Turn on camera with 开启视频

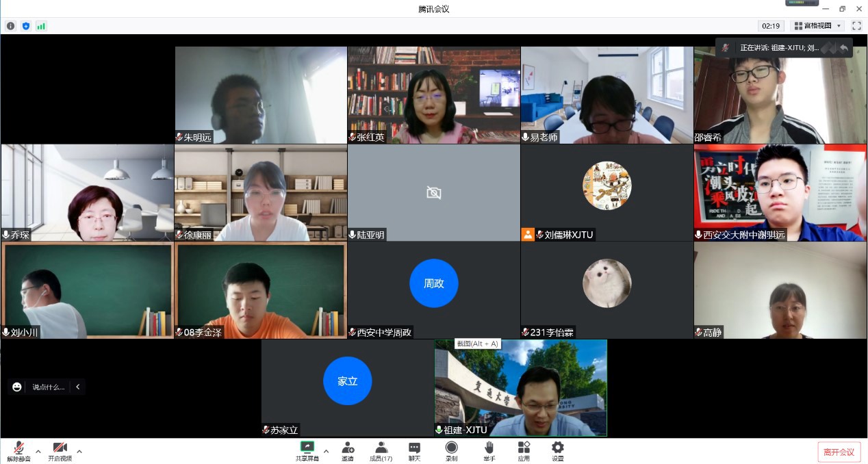[x=60, y=451]
